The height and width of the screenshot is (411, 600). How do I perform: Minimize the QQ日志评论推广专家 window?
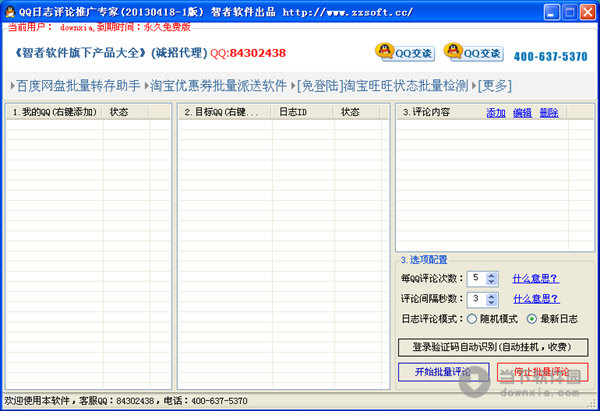pyautogui.click(x=551, y=12)
